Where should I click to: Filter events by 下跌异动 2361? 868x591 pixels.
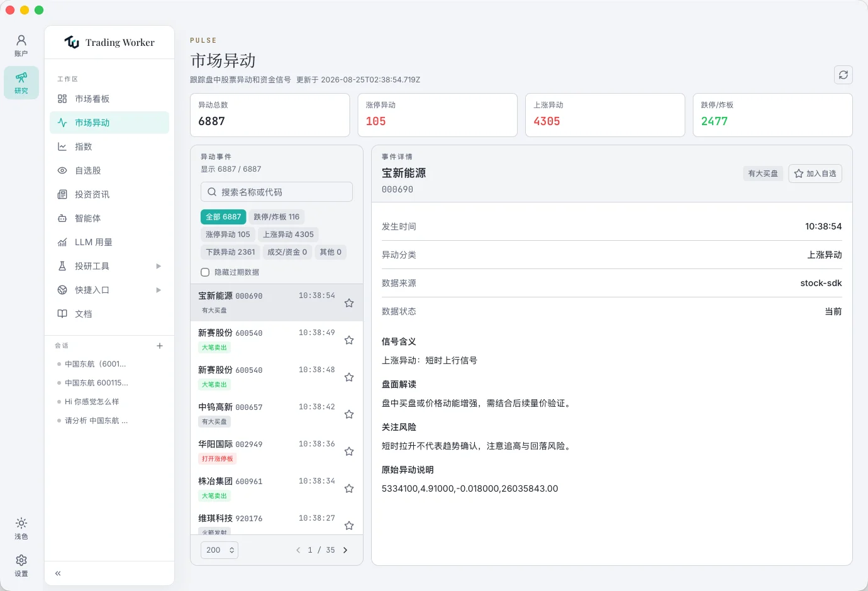(230, 252)
